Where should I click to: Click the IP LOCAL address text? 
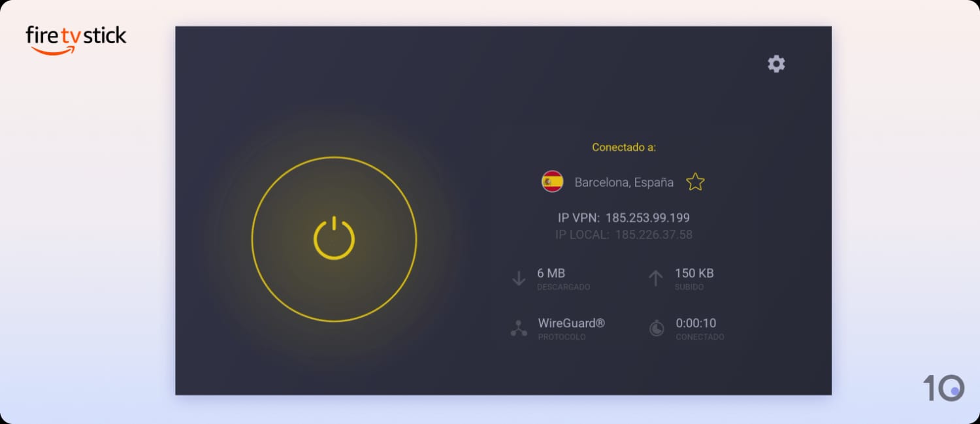click(624, 235)
